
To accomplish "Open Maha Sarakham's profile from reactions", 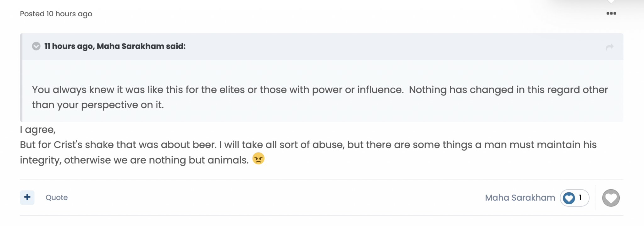I will 520,198.
